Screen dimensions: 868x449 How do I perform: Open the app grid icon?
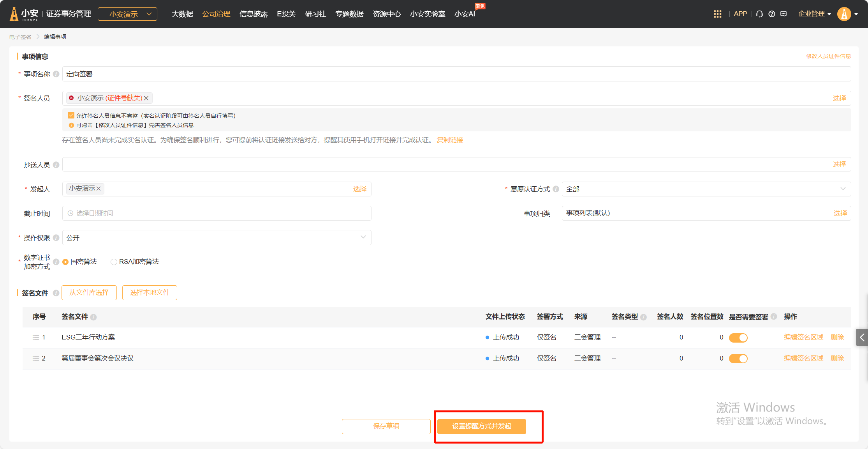717,14
